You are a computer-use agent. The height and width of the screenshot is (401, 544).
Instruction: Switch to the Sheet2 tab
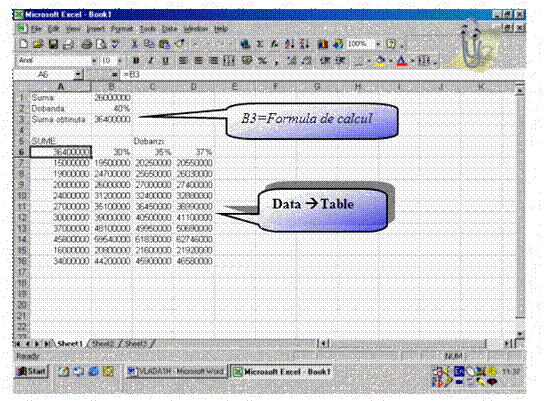[103, 344]
